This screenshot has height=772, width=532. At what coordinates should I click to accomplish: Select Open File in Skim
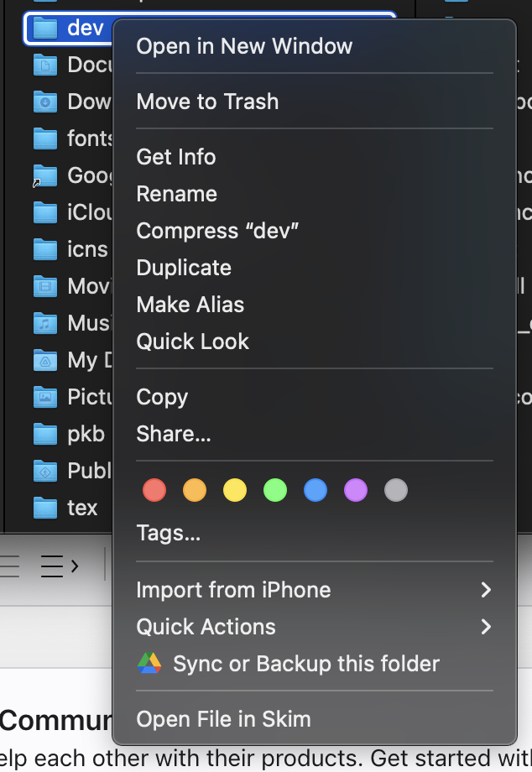click(223, 719)
